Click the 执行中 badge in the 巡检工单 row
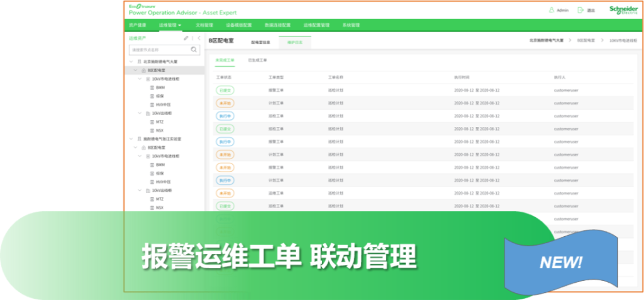 tap(225, 116)
